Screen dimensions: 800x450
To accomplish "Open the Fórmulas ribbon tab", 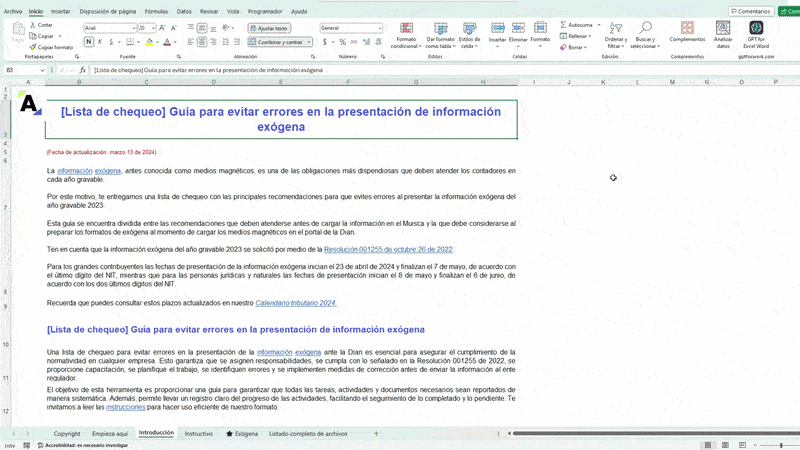I will coord(156,11).
